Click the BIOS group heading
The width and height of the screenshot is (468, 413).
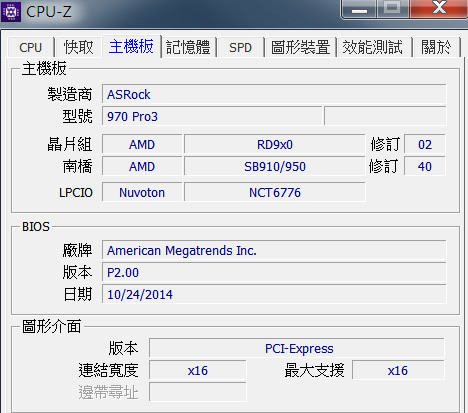click(x=36, y=227)
